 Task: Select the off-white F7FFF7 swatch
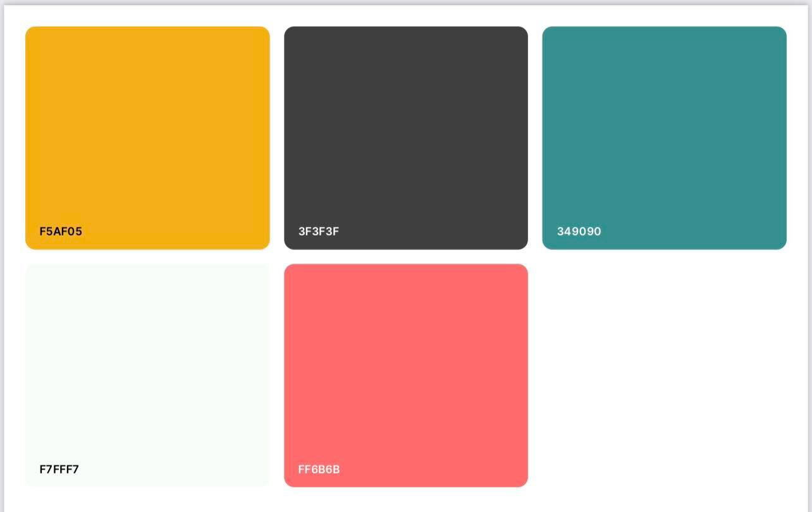[147, 375]
